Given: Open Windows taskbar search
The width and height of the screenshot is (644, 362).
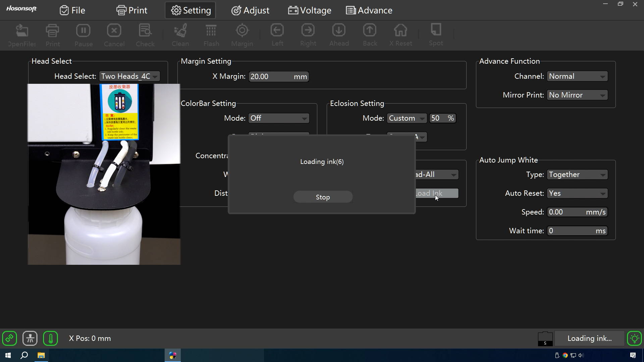Looking at the screenshot, I should (24, 355).
